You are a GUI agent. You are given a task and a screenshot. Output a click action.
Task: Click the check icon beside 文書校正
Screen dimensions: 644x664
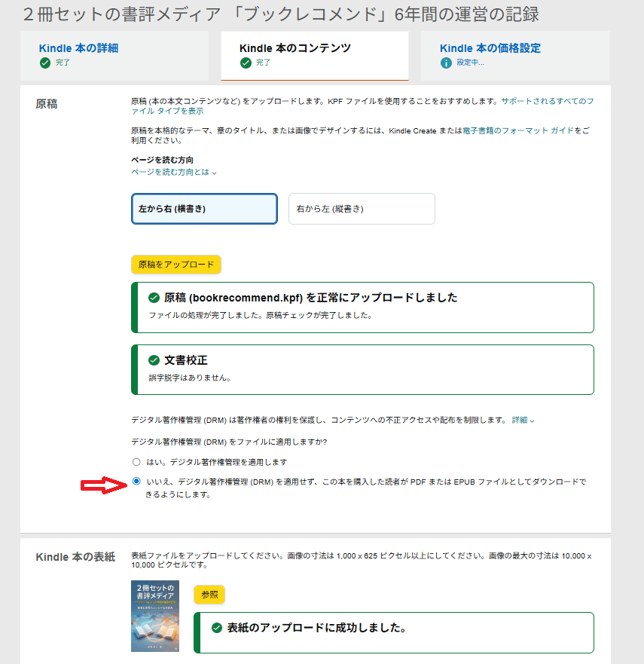click(x=154, y=360)
